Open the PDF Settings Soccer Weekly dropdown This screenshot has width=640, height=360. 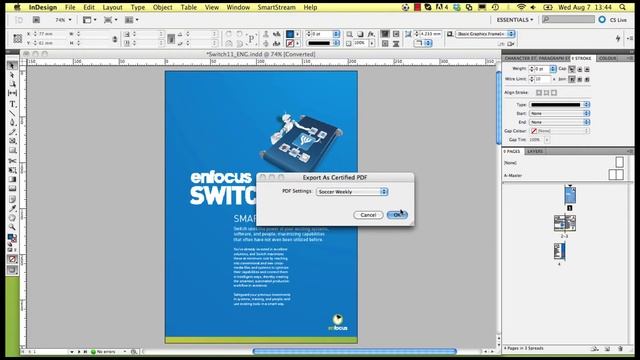coord(352,191)
